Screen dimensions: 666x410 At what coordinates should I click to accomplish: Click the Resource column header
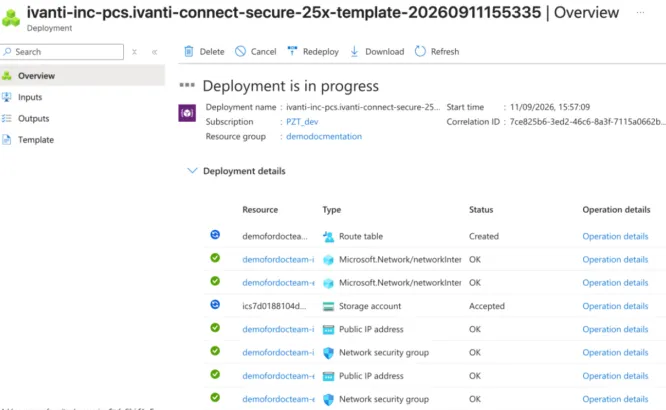(x=260, y=209)
